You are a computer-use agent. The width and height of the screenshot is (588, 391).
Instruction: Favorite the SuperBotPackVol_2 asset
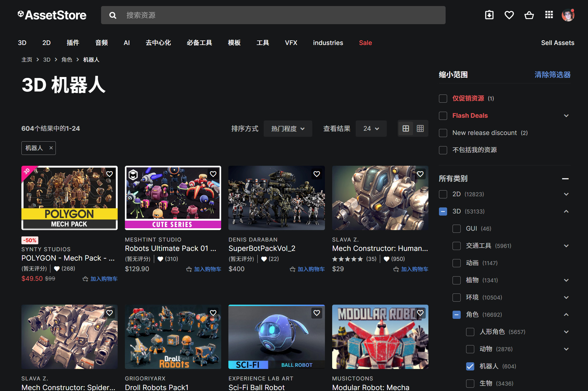(x=317, y=174)
